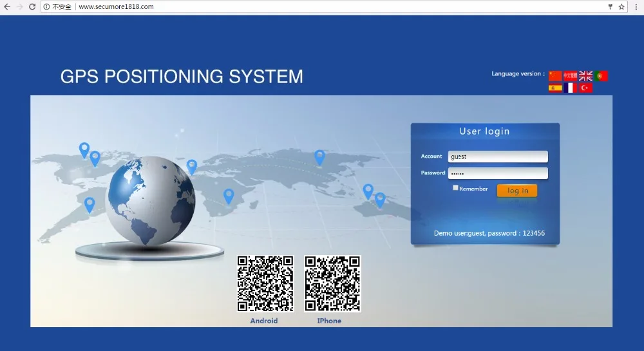644x351 pixels.
Task: Click the browser forward arrow
Action: click(x=19, y=6)
